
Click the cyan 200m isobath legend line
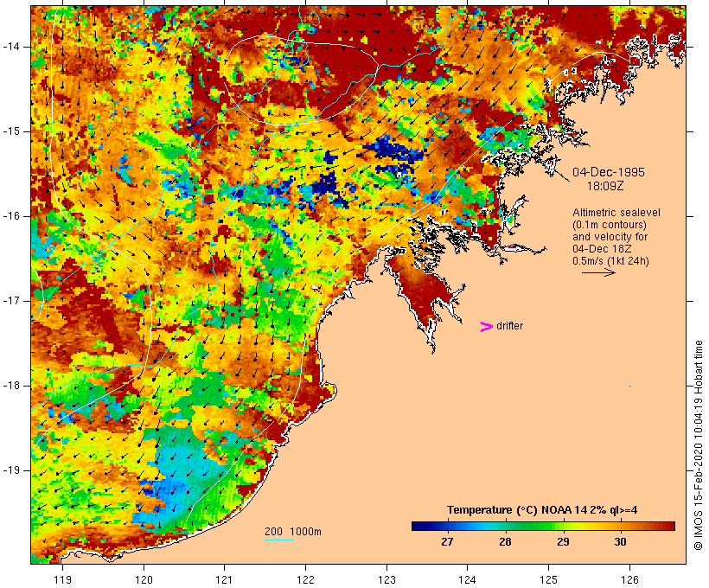tap(279, 540)
